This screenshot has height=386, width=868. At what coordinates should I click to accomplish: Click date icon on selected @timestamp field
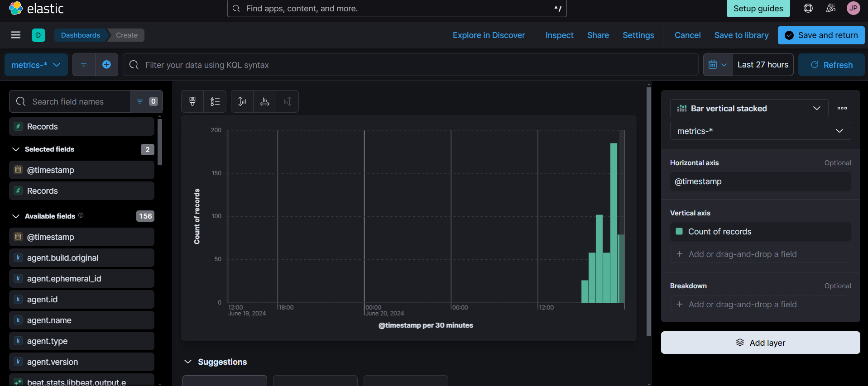(18, 170)
